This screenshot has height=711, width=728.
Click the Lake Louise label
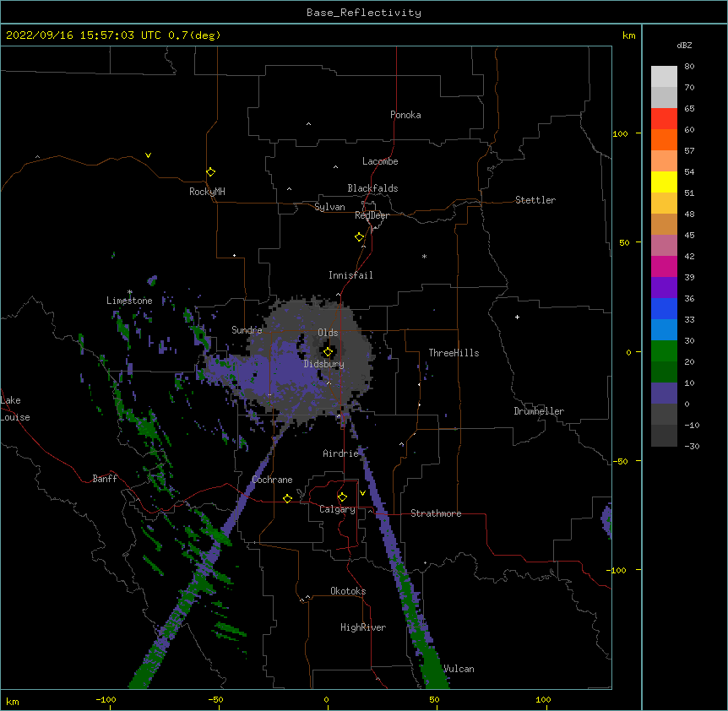click(x=15, y=409)
